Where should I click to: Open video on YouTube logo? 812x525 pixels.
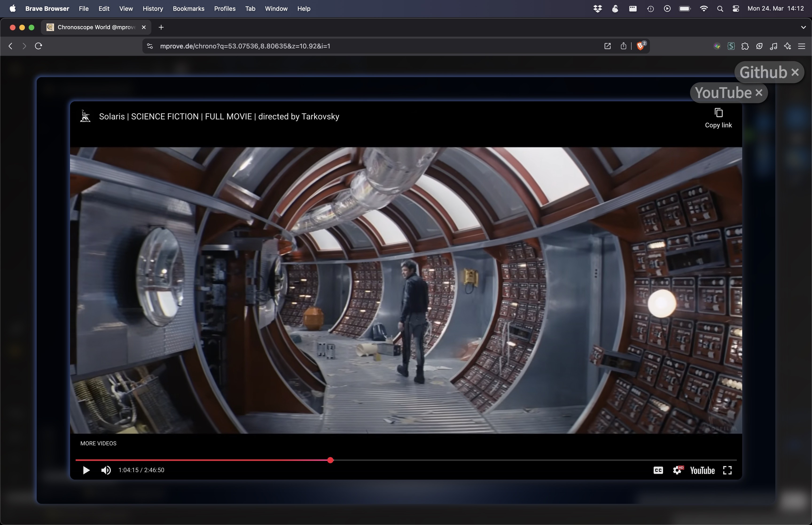pos(702,470)
